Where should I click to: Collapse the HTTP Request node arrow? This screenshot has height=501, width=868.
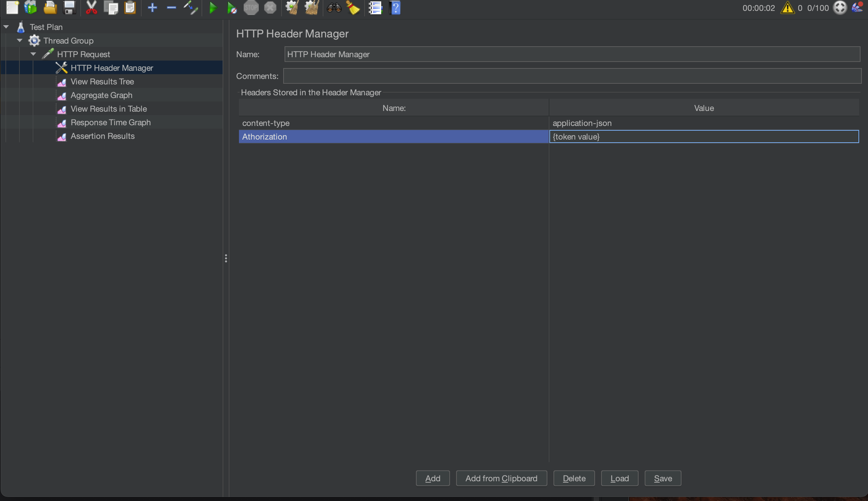(33, 54)
